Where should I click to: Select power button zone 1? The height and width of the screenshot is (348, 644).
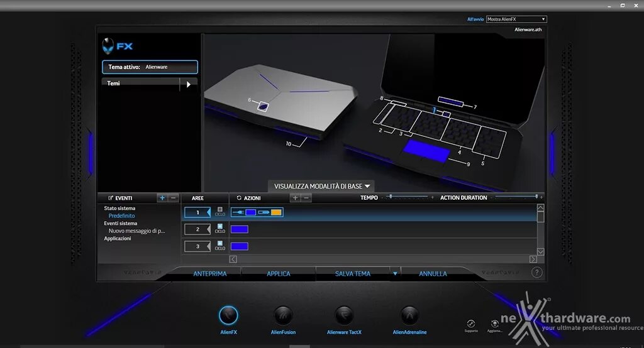(447, 114)
